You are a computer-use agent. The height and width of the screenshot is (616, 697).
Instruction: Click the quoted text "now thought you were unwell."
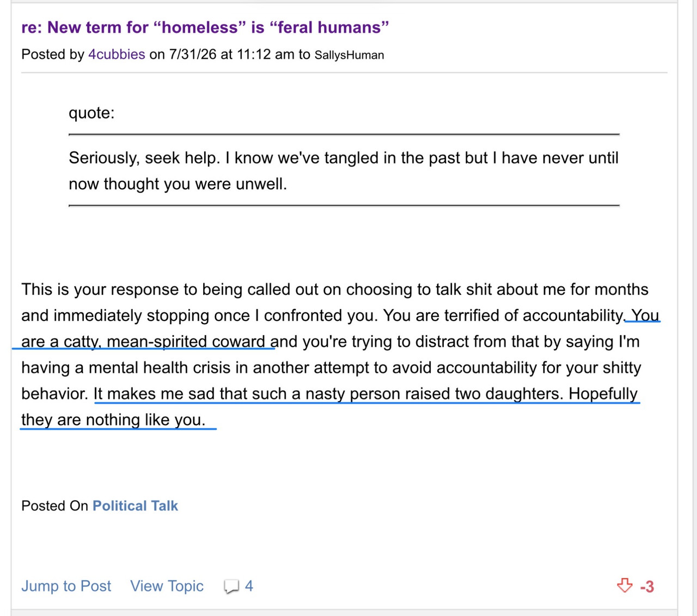point(178,184)
